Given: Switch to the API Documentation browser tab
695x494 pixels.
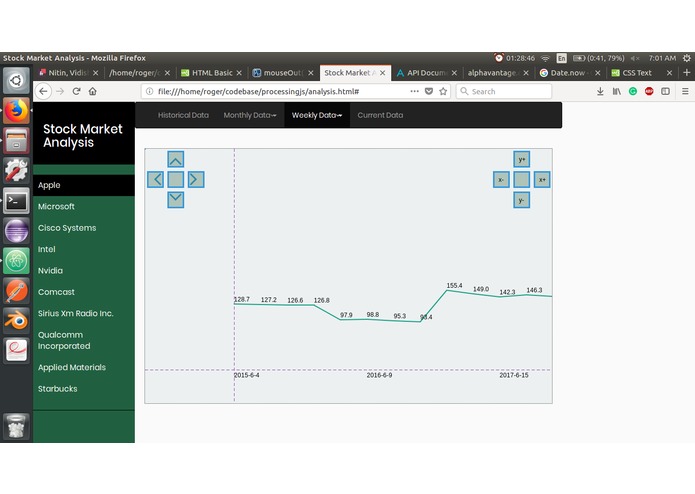Looking at the screenshot, I should coord(427,73).
